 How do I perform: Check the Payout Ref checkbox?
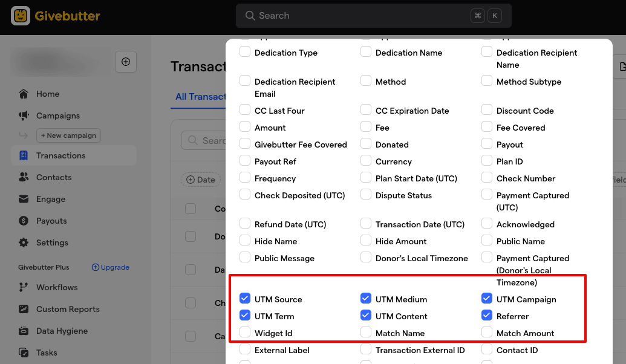pyautogui.click(x=245, y=160)
